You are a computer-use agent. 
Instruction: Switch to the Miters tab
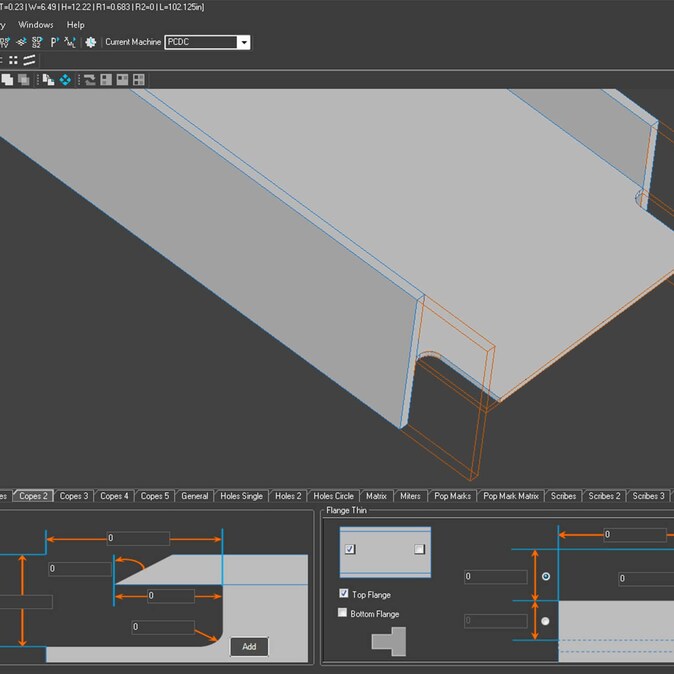(410, 496)
